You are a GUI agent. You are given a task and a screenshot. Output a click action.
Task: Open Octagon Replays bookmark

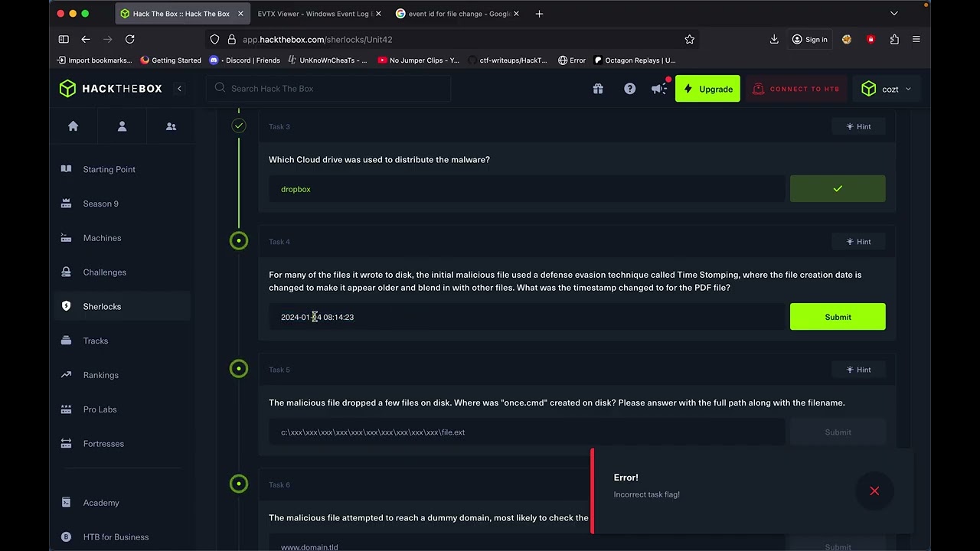[635, 60]
